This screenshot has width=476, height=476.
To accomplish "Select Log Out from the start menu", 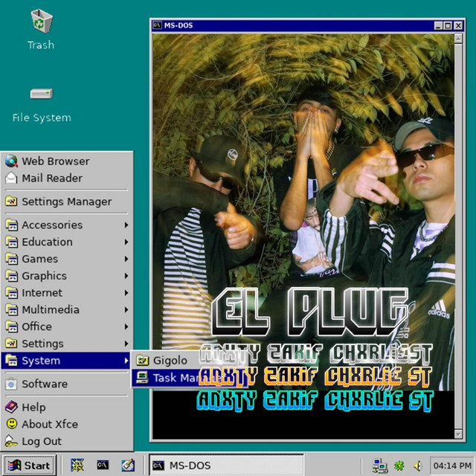I will tap(42, 441).
